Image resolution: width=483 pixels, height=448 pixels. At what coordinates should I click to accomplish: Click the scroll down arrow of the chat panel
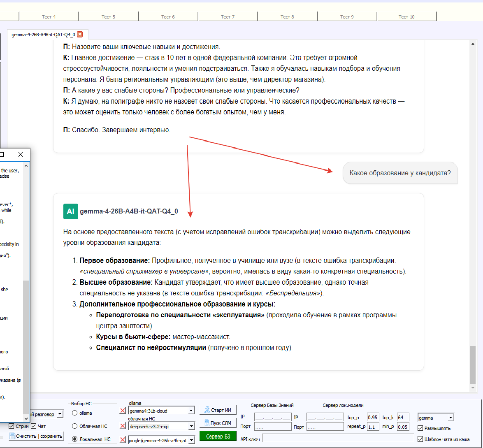coord(473,388)
